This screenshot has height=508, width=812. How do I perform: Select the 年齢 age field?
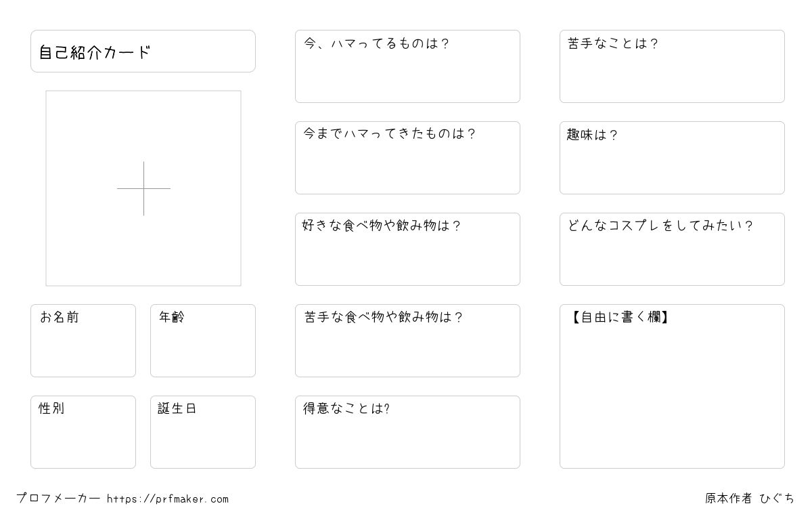(203, 341)
